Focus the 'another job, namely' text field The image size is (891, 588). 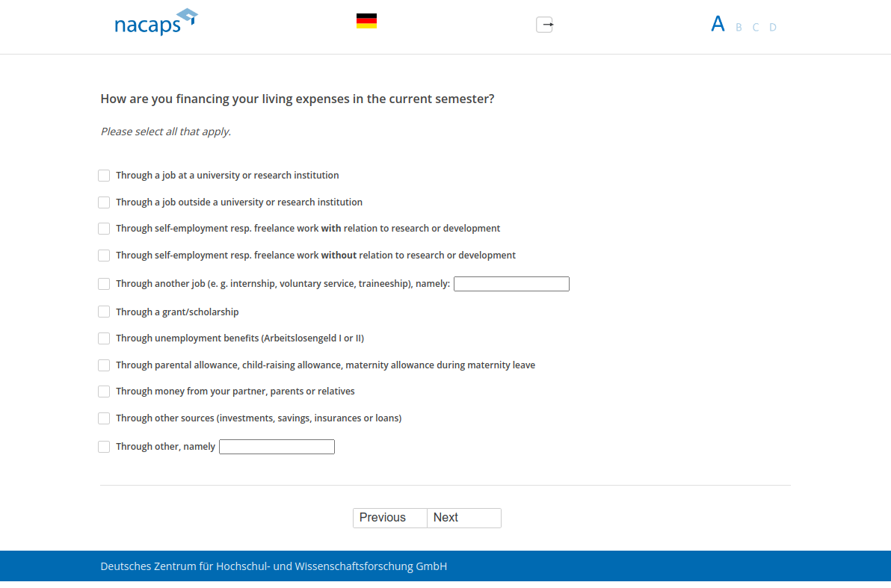coord(511,284)
